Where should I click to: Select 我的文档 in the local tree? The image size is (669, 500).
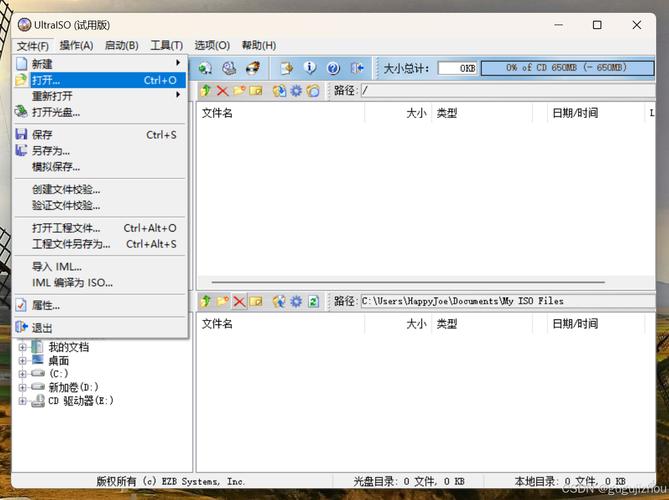69,347
